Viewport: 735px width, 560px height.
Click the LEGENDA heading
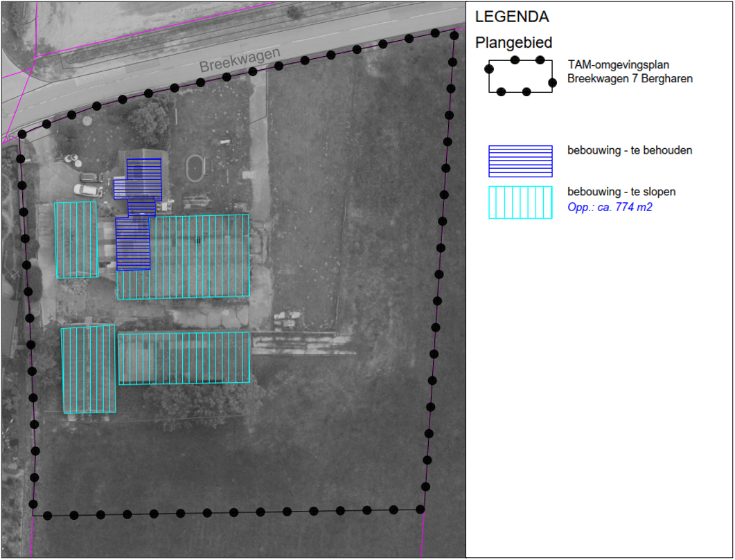pyautogui.click(x=512, y=17)
